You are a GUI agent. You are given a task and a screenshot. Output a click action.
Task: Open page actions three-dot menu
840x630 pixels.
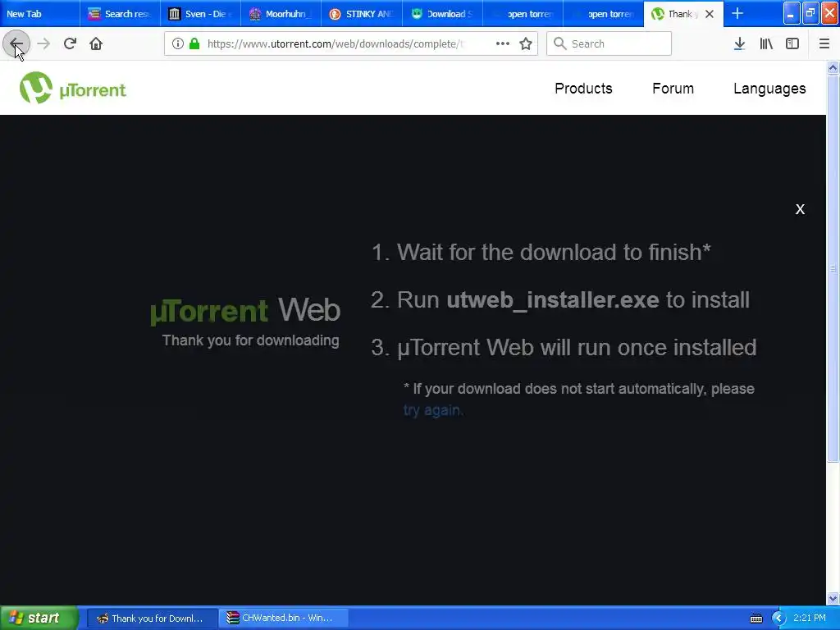(503, 43)
